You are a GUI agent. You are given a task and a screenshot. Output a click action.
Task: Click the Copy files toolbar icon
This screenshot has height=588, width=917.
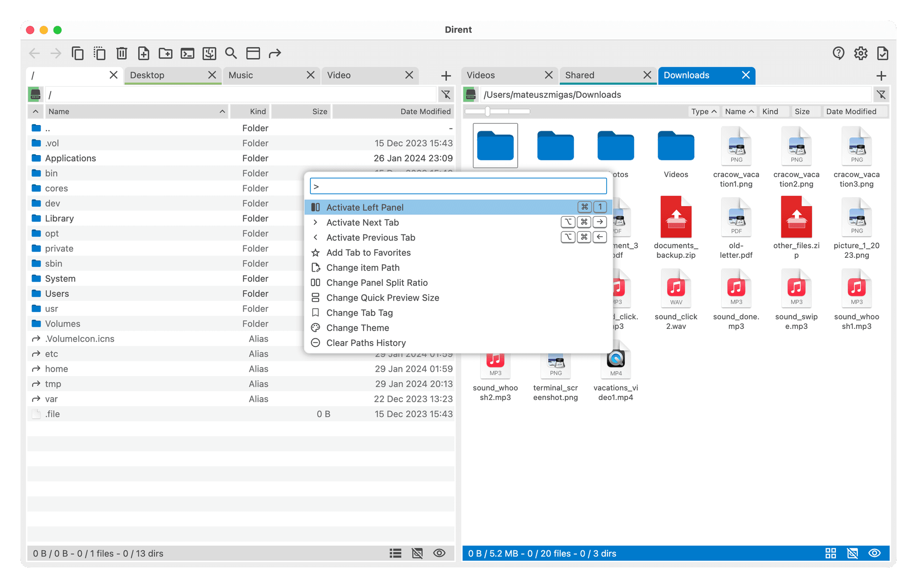tap(77, 53)
